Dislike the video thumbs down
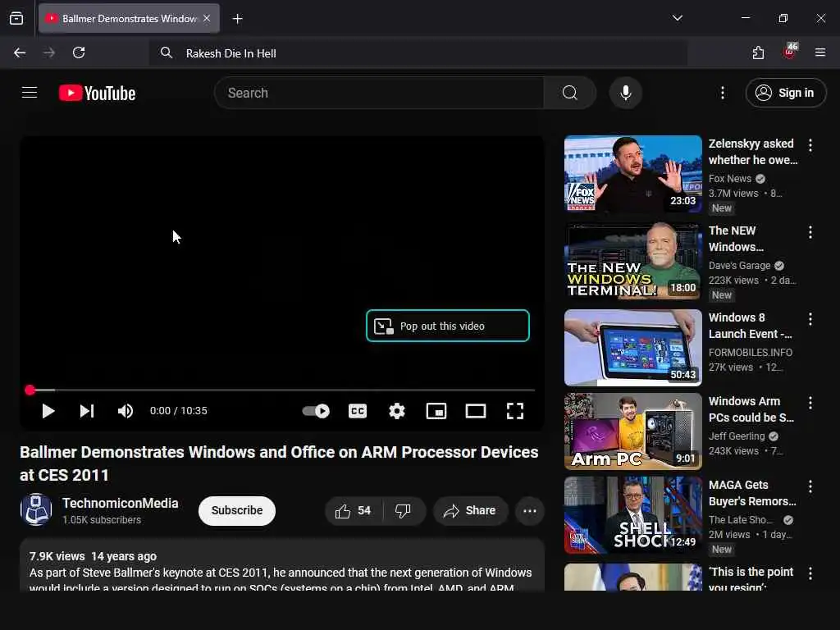Image resolution: width=840 pixels, height=630 pixels. point(404,510)
